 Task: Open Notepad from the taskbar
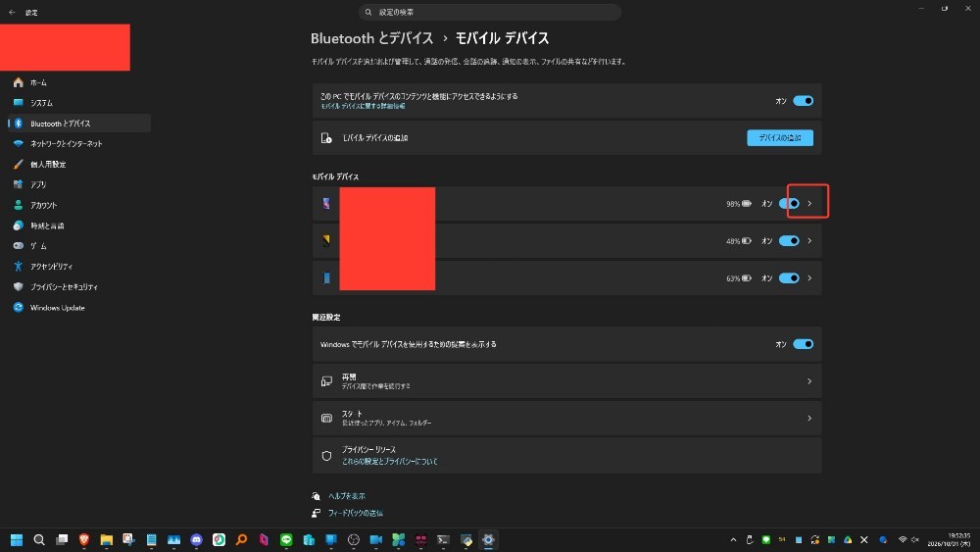(x=151, y=539)
